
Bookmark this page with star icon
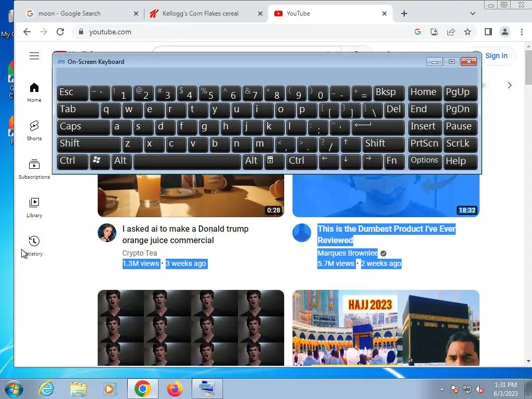tap(468, 32)
